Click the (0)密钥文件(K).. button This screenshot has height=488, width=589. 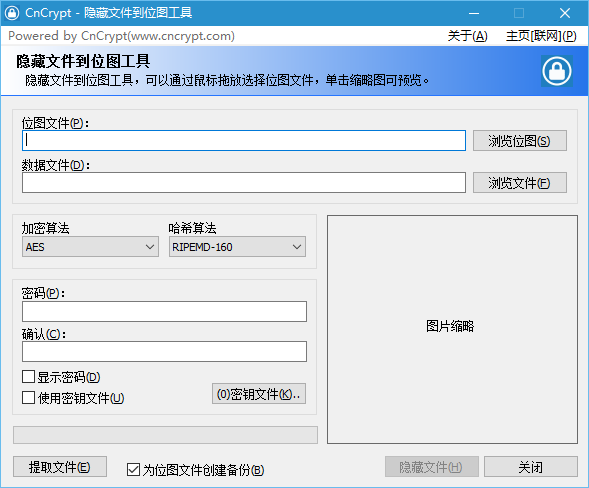pos(259,394)
